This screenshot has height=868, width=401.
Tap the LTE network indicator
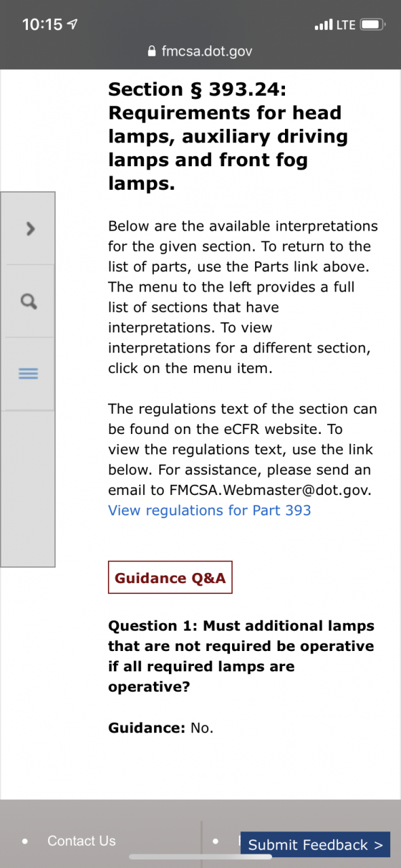(x=345, y=25)
